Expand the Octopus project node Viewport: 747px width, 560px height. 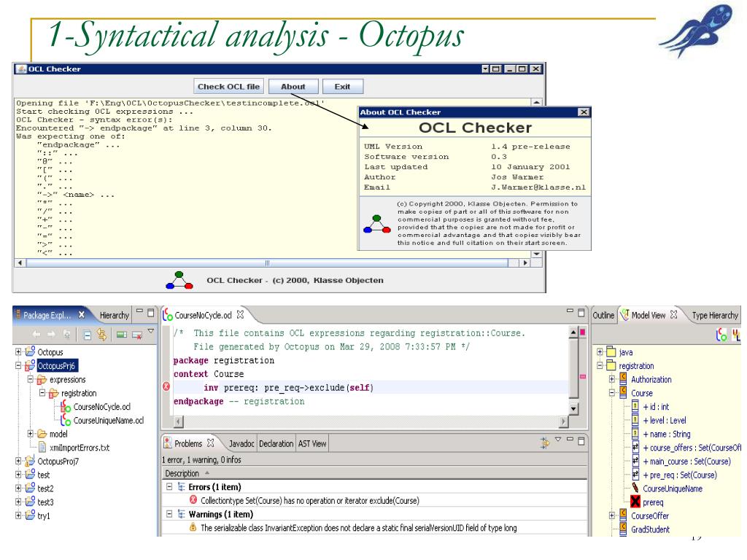point(18,352)
